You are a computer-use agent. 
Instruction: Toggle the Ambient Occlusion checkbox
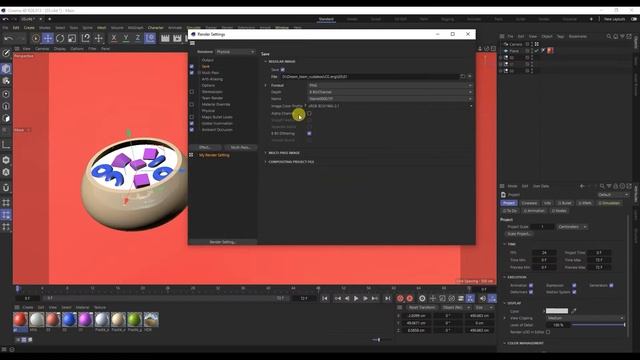click(x=192, y=130)
